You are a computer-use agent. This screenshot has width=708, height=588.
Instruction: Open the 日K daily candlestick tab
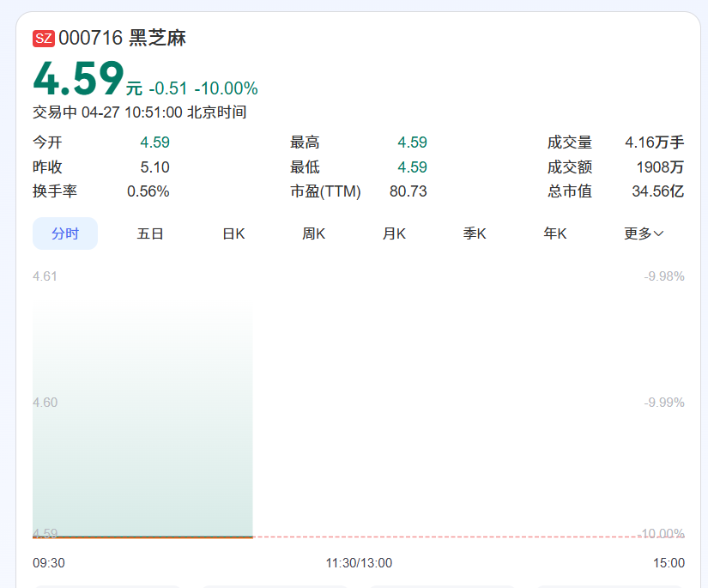[x=233, y=233]
